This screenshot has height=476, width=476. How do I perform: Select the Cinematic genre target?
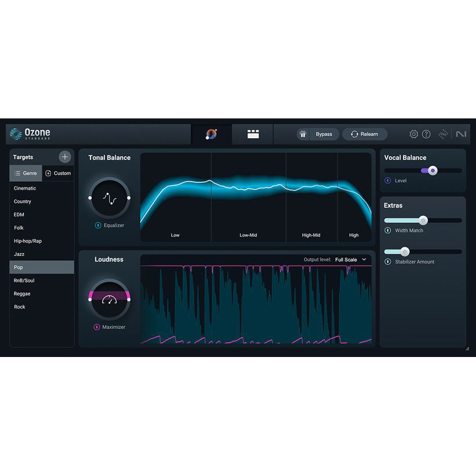click(x=42, y=188)
